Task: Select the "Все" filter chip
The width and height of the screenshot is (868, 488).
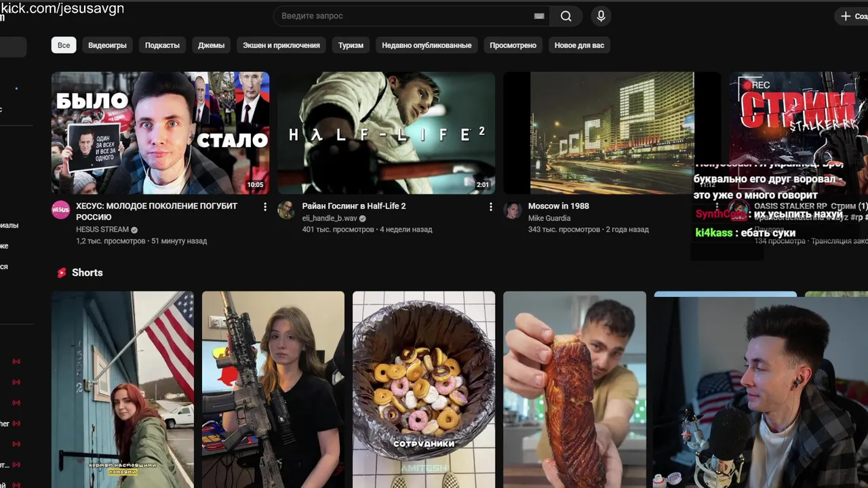Action: click(64, 45)
